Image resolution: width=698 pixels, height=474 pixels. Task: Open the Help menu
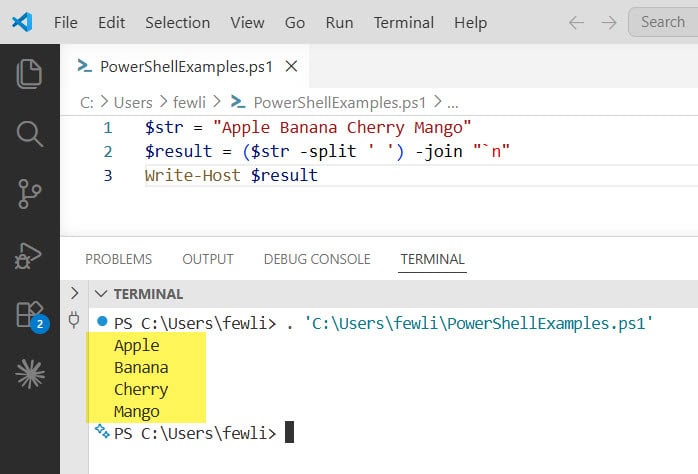point(471,23)
